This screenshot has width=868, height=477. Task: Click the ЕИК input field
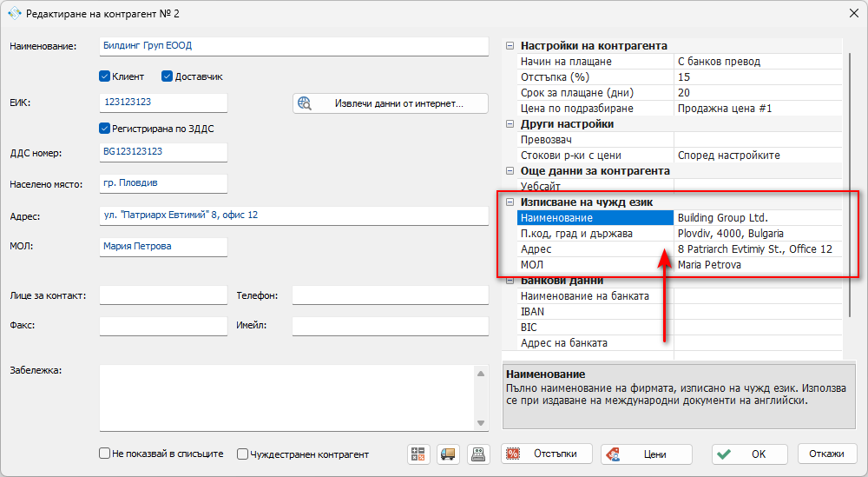(163, 103)
